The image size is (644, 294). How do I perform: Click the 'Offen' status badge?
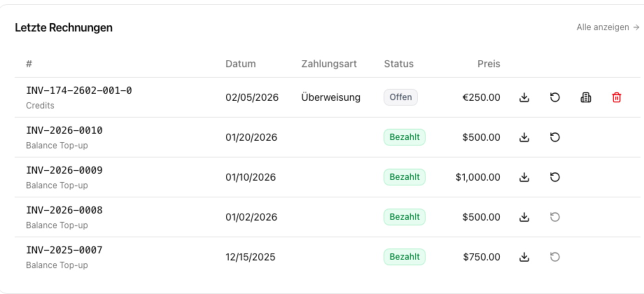400,97
